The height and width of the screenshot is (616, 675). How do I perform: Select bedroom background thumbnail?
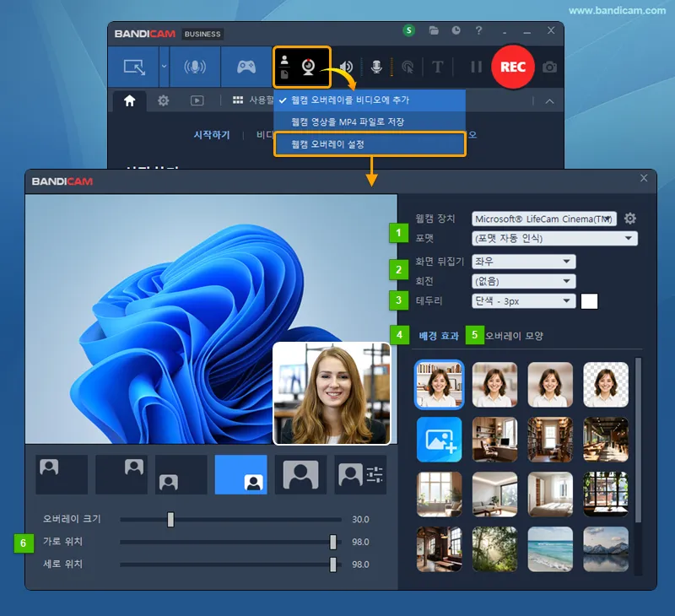pos(550,494)
